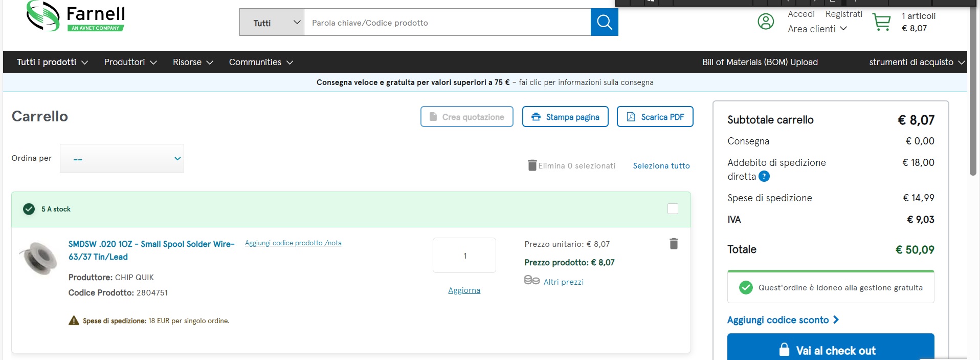Click the Subtotale carrello € 8,07 amount
This screenshot has width=980, height=360.
[x=916, y=120]
